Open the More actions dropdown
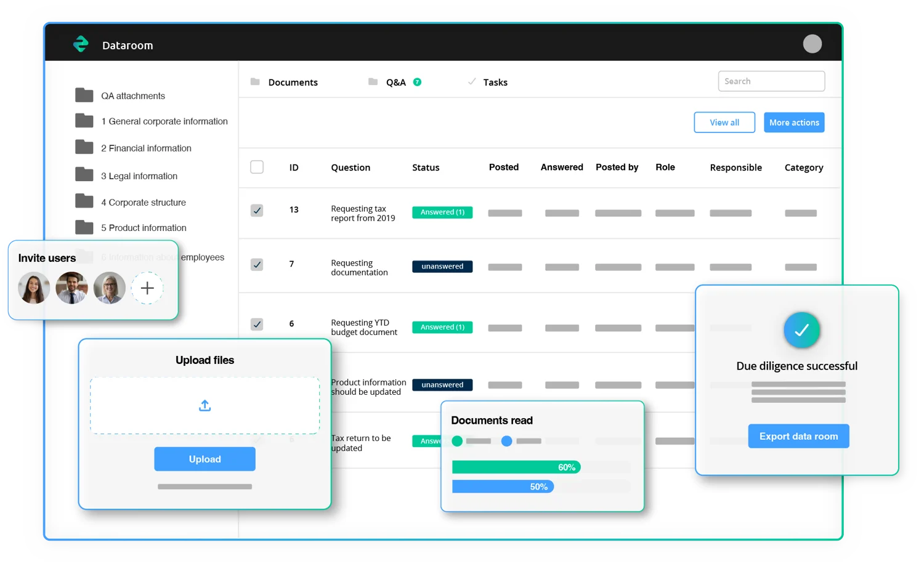 pos(794,123)
